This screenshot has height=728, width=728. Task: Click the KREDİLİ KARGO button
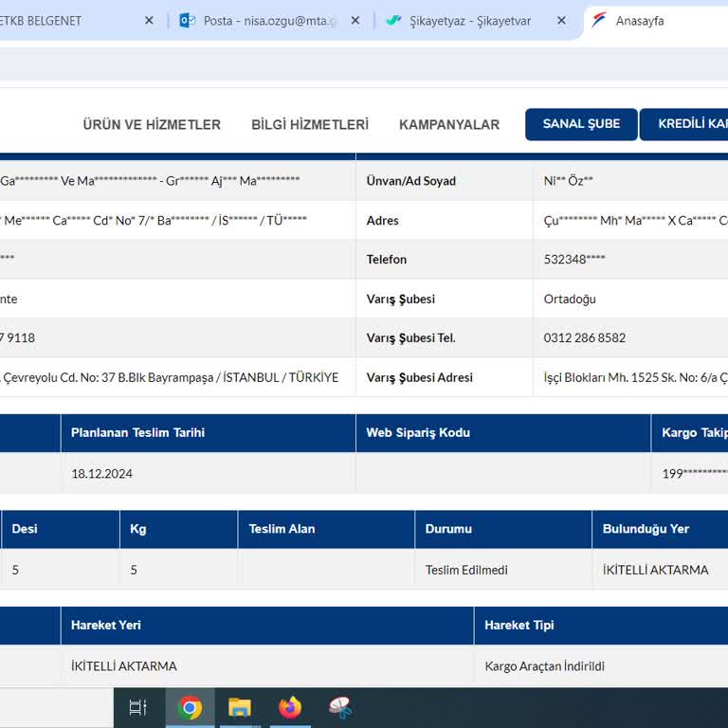pos(683,124)
